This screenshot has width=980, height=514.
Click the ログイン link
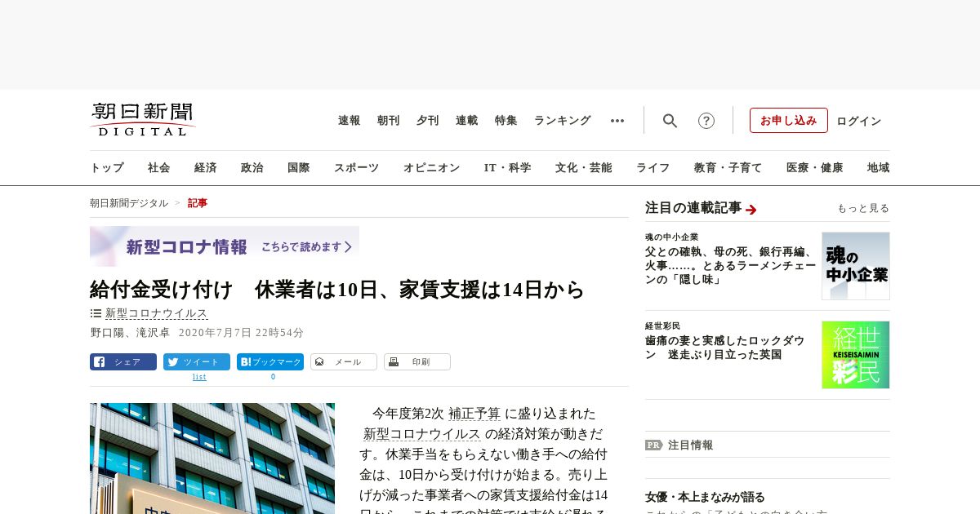coord(858,122)
